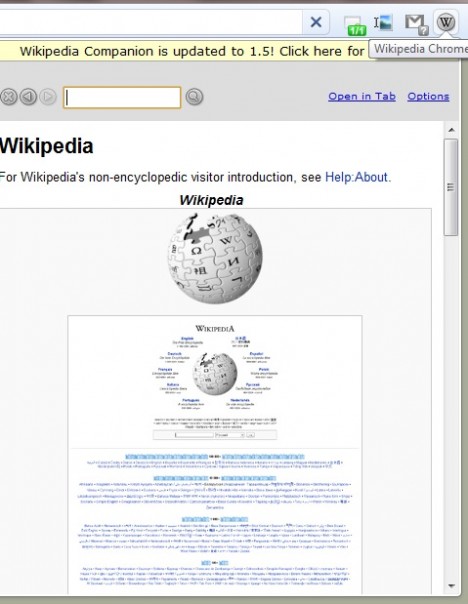Click the round stop button in popup
This screenshot has height=604, width=468.
(8, 97)
